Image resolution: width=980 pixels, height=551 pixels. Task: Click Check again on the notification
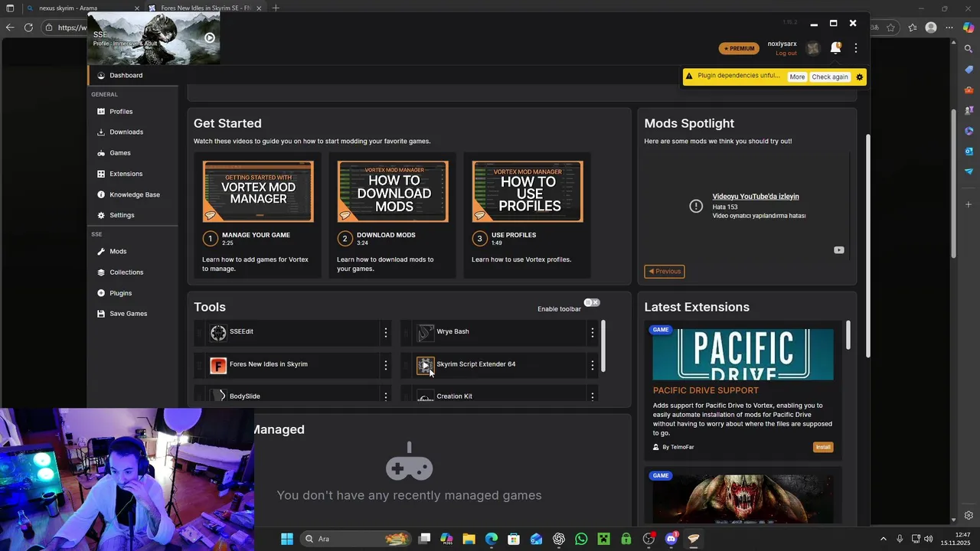[x=830, y=77]
